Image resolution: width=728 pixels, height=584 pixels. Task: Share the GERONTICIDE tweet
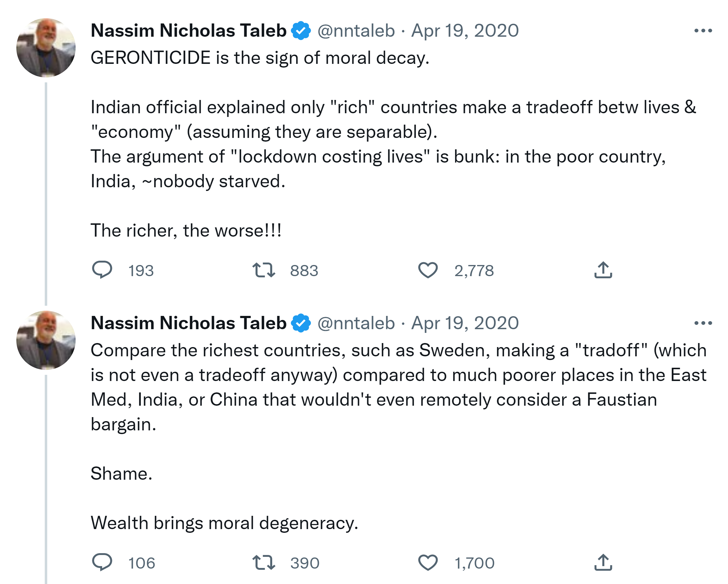pos(603,270)
